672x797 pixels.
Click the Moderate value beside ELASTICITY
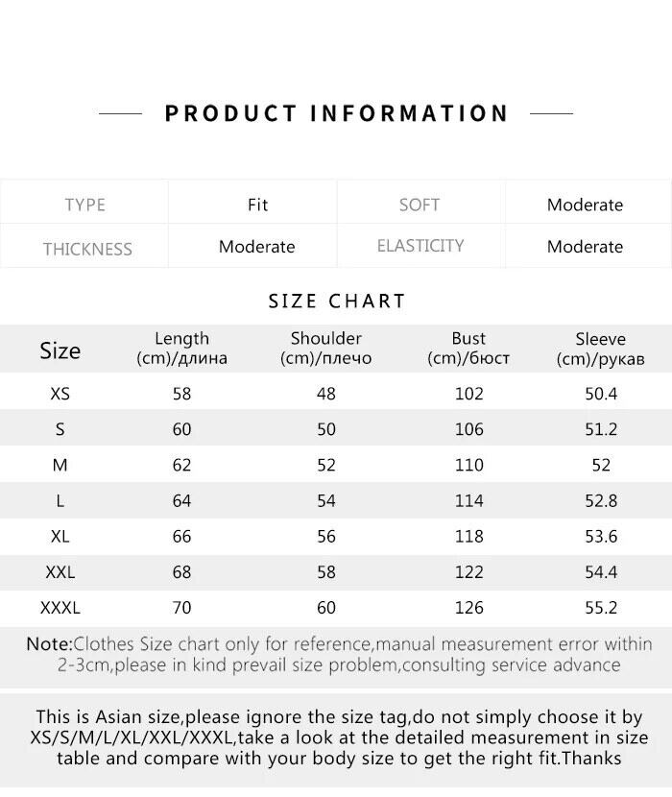(585, 247)
